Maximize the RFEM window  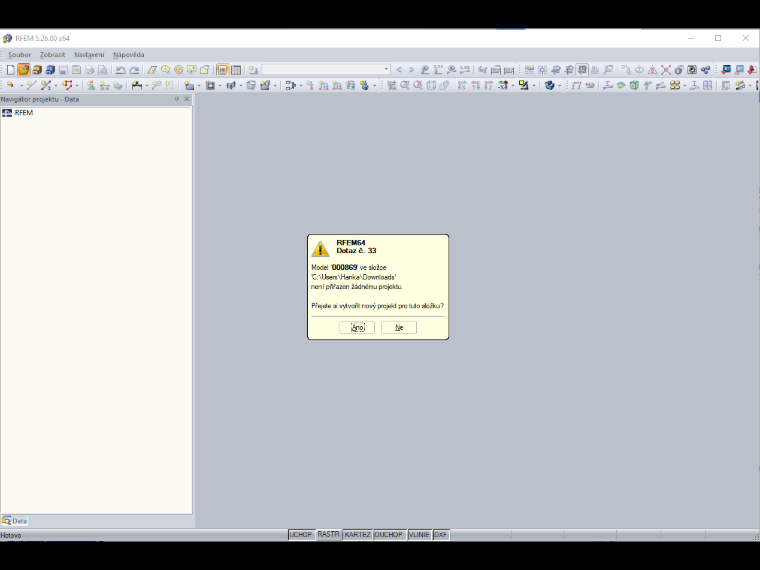coord(718,38)
